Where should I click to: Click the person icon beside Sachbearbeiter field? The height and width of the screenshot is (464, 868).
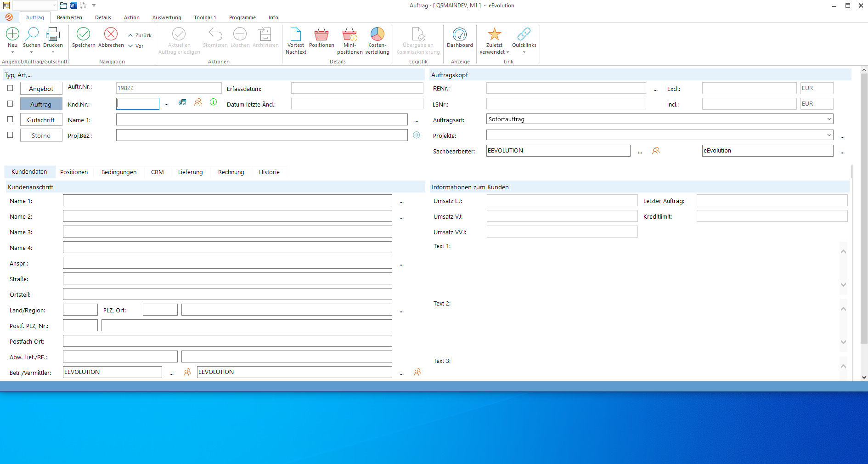656,151
